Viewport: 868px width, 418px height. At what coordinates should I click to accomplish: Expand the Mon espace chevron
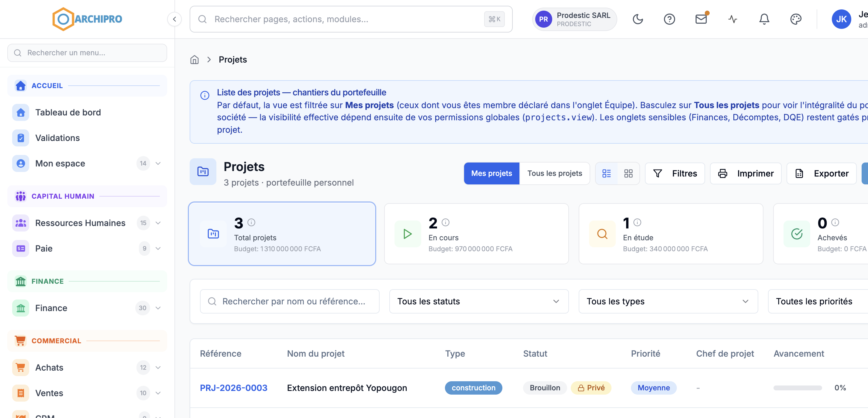(x=158, y=163)
